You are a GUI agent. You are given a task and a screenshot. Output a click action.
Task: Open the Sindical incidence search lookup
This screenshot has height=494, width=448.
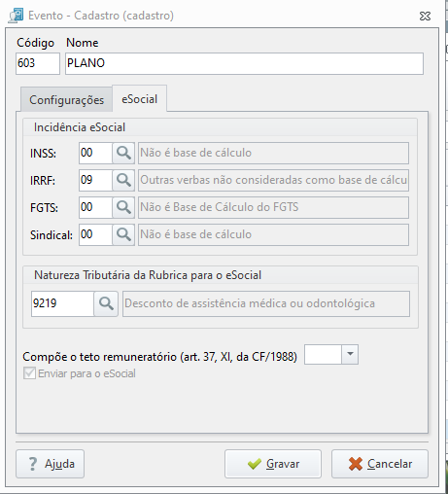click(x=123, y=234)
